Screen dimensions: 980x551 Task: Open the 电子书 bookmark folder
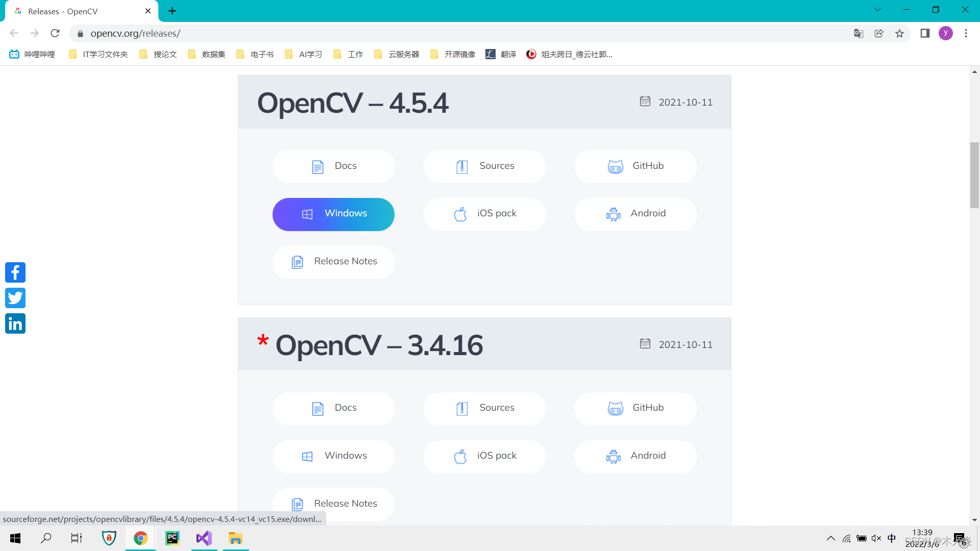[x=255, y=54]
